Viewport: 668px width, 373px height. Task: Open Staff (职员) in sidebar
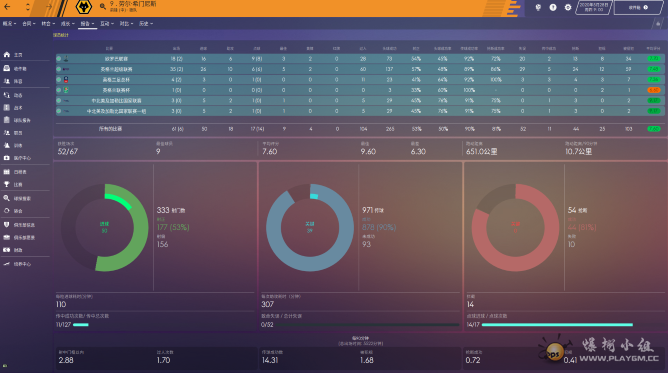coord(13,133)
